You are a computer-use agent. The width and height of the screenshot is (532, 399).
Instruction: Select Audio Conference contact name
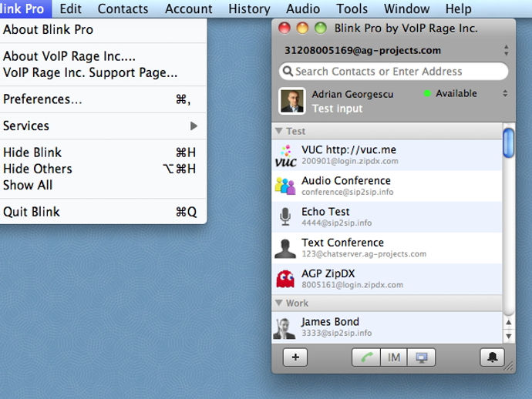pos(346,180)
